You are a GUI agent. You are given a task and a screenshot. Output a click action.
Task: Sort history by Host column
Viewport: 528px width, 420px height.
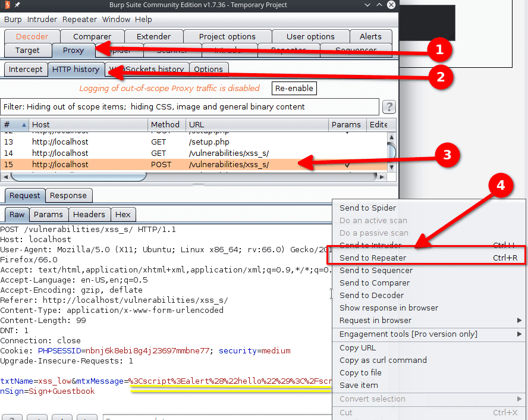(88, 124)
